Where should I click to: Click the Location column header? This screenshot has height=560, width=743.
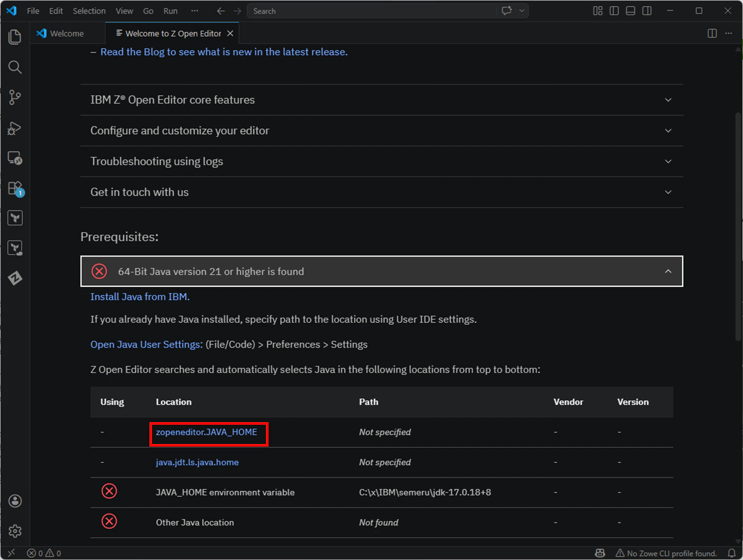pyautogui.click(x=174, y=402)
